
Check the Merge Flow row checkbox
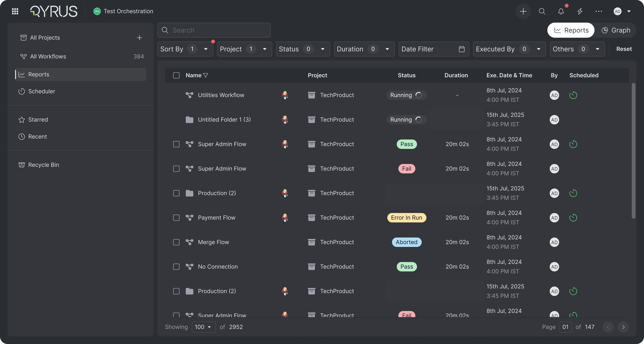[176, 242]
